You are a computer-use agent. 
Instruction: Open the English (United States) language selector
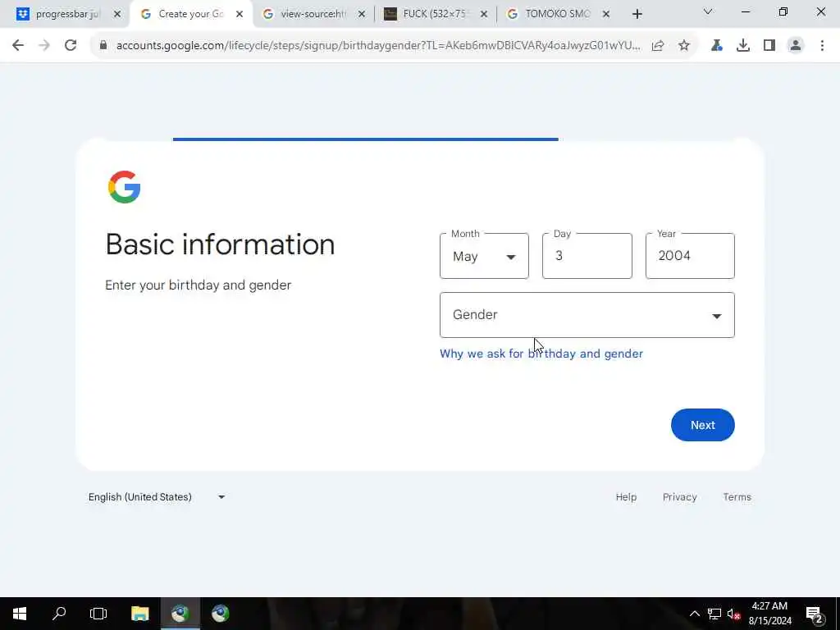pyautogui.click(x=157, y=497)
